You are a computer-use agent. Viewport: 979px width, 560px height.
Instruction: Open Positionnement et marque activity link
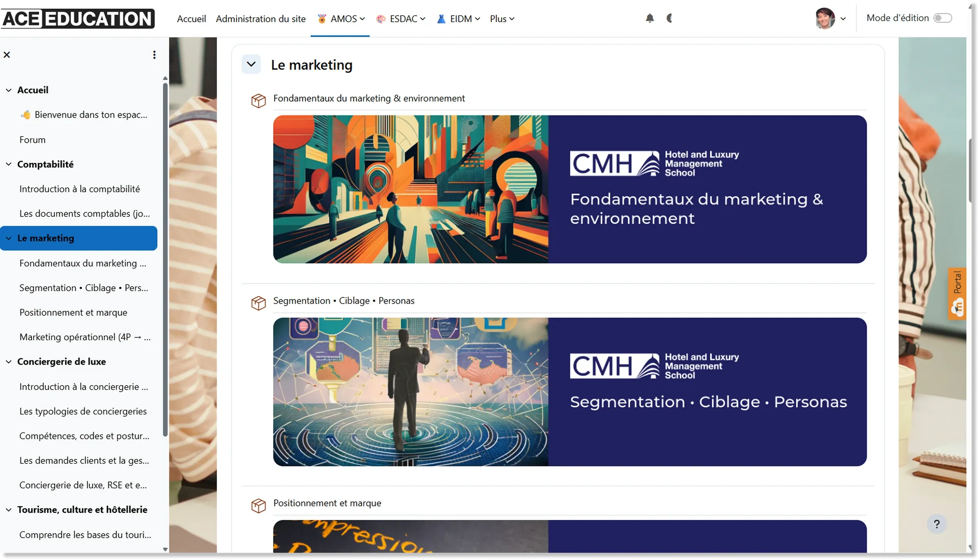click(327, 503)
